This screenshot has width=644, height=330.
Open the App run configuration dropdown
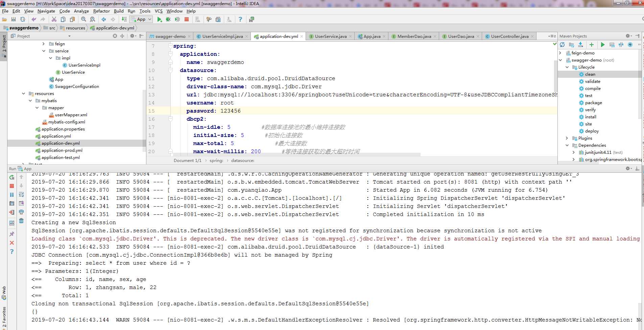(141, 20)
